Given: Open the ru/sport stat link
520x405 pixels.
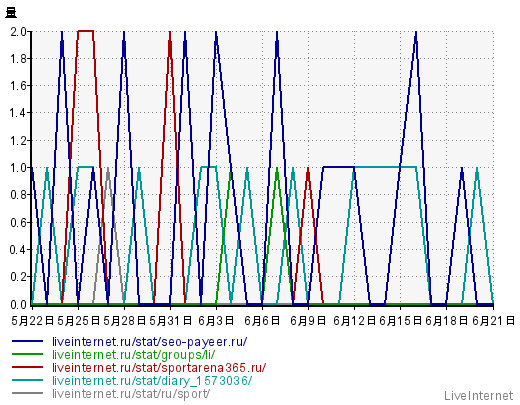Looking at the screenshot, I should (131, 394).
